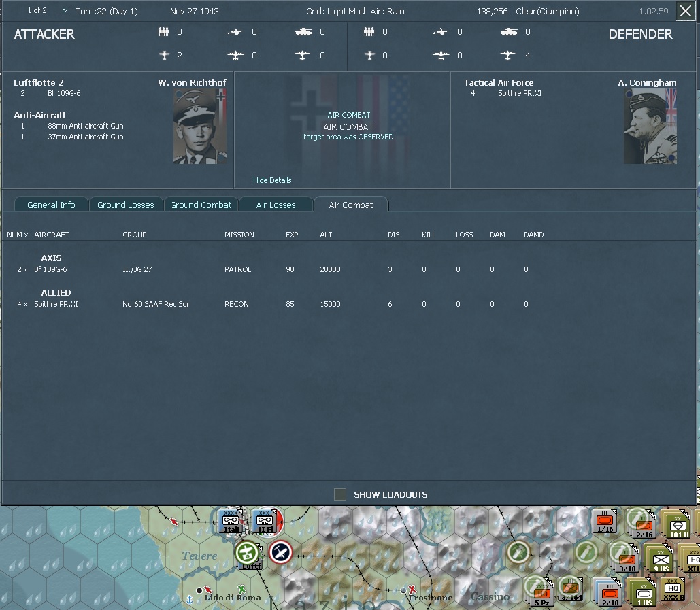Open the Ground Losses tab
Viewport: 700px width, 610px height.
coord(126,204)
